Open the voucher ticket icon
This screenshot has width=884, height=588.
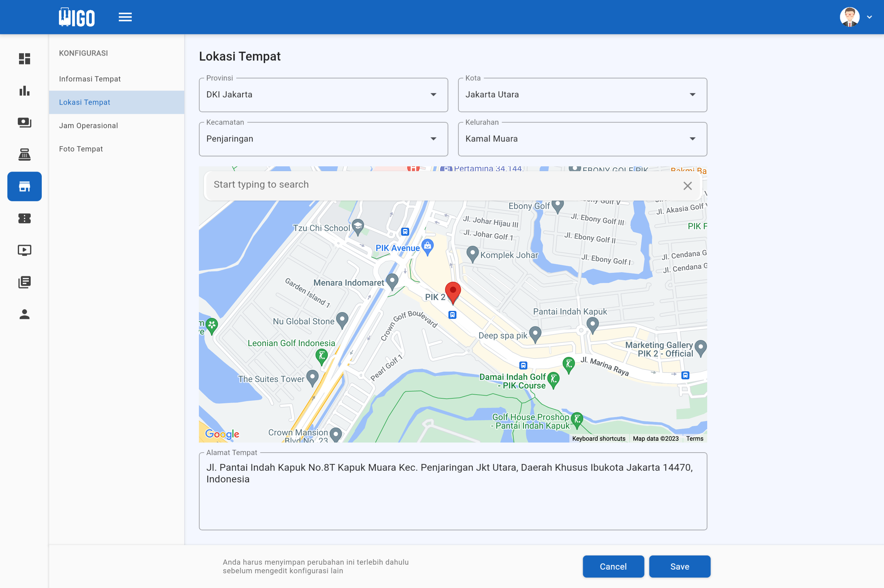(x=24, y=218)
